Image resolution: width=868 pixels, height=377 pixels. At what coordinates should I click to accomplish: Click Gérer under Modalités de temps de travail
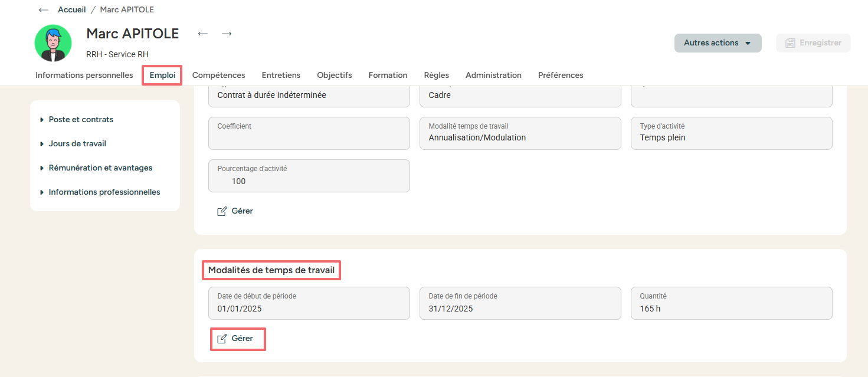click(242, 339)
